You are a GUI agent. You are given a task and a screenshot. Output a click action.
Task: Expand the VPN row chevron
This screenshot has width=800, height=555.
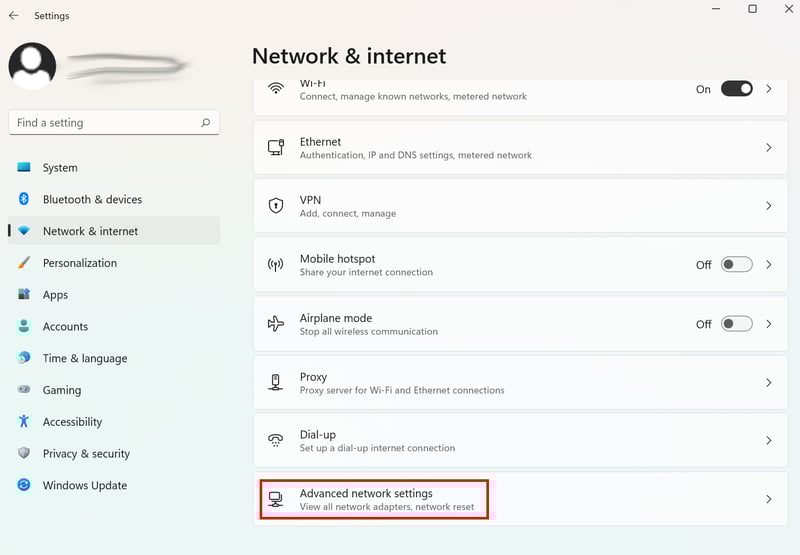(x=768, y=206)
